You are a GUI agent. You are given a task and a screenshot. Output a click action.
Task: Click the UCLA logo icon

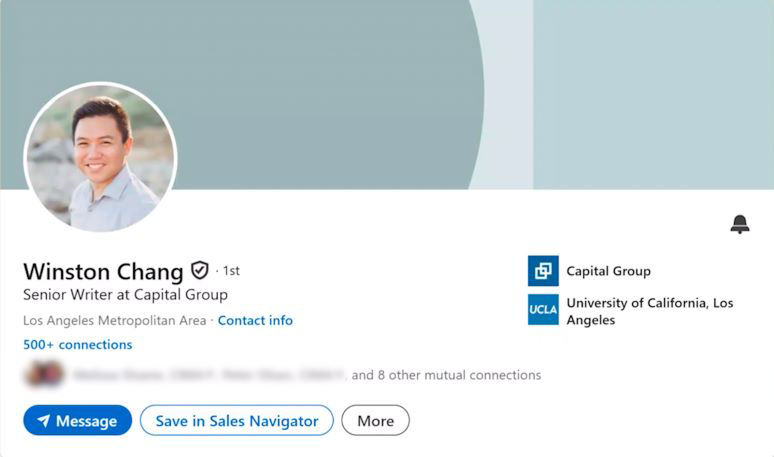[543, 310]
